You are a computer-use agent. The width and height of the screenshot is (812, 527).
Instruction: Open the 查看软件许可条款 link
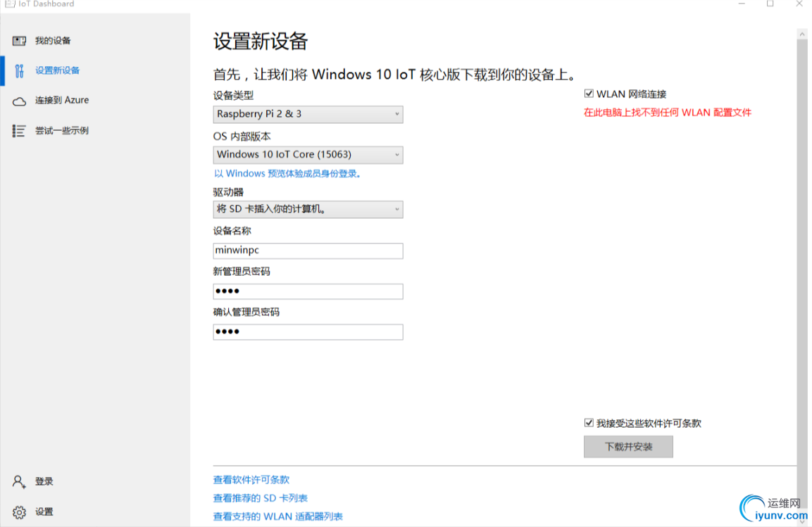[251, 480]
